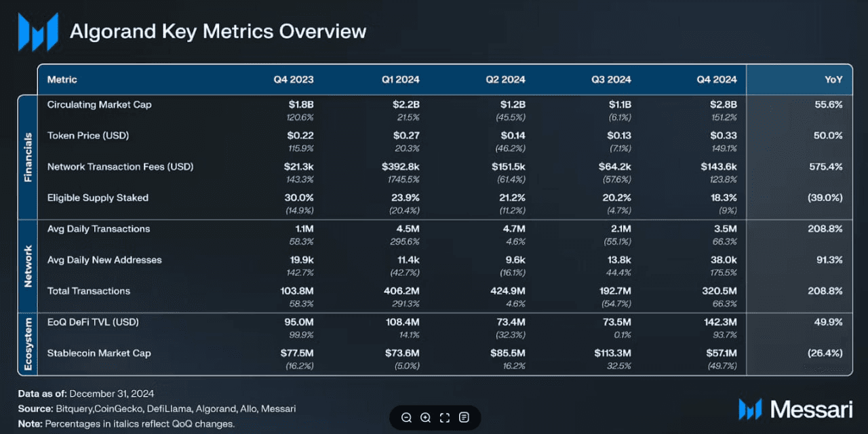The height and width of the screenshot is (434, 868).
Task: Select the 'Source:' line listing Bitquery, CoinGecko
Action: click(x=157, y=409)
